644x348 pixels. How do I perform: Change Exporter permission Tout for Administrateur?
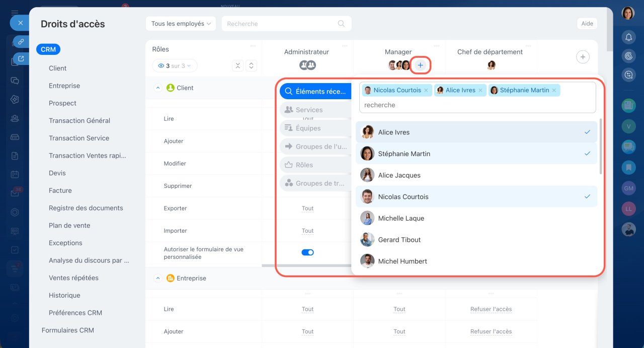307,208
